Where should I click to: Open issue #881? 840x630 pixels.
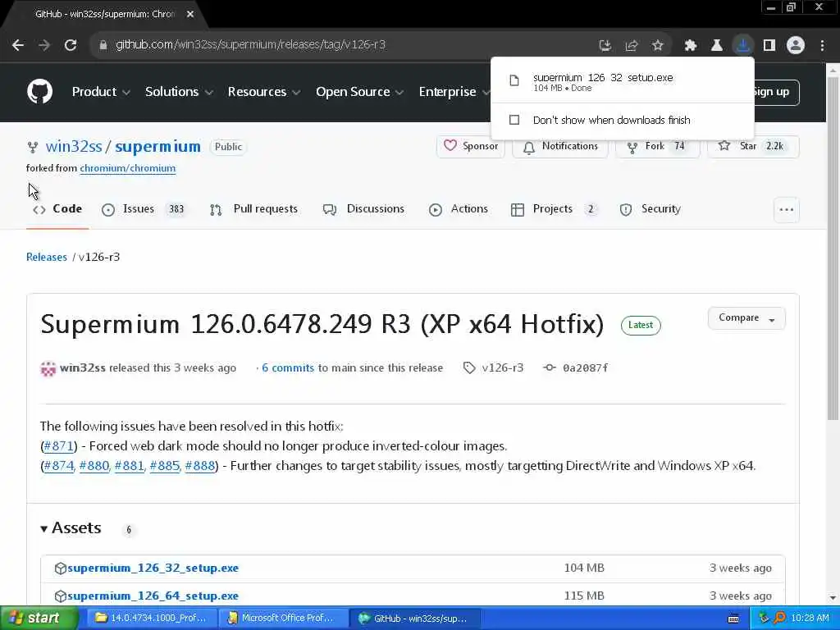(129, 466)
